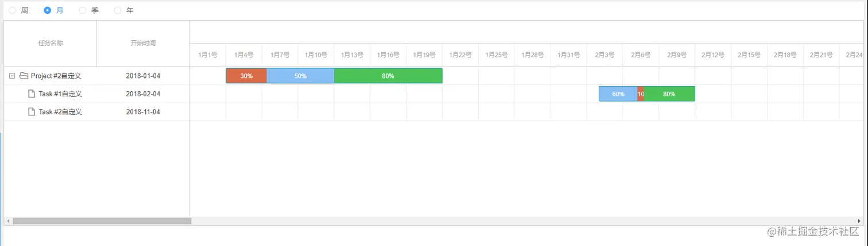This screenshot has width=868, height=246.
Task: Click the horizontal scrollbar thumb
Action: [102, 221]
